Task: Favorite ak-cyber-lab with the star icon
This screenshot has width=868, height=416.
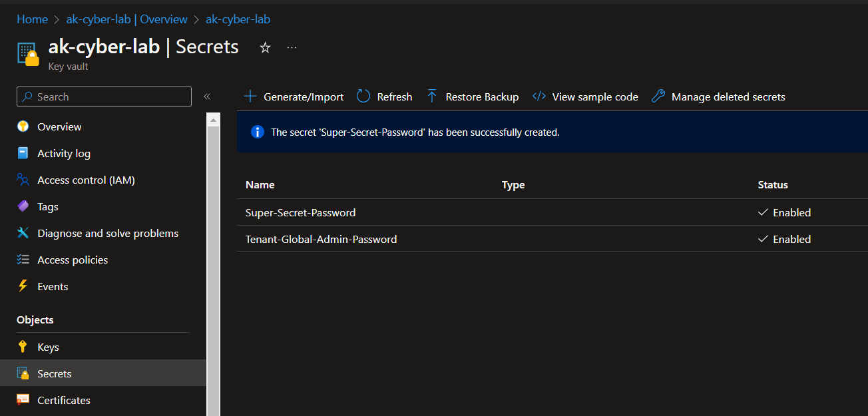Action: (x=265, y=48)
